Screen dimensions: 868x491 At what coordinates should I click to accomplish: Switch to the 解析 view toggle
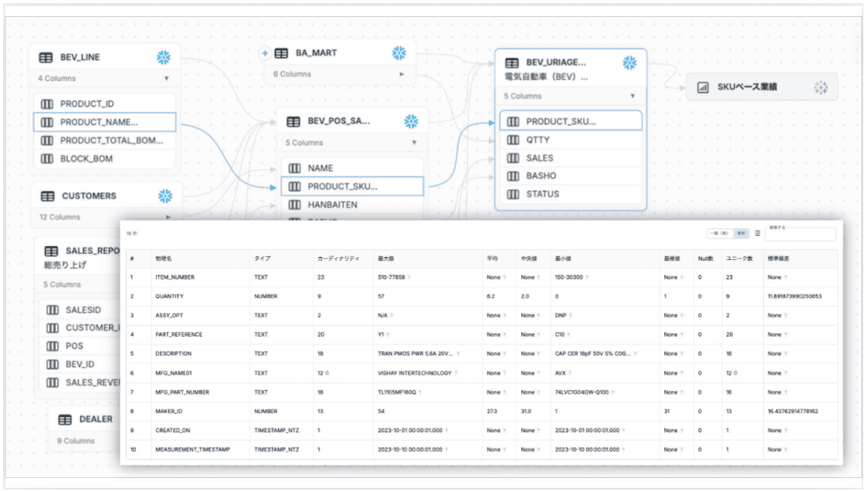[x=741, y=233]
